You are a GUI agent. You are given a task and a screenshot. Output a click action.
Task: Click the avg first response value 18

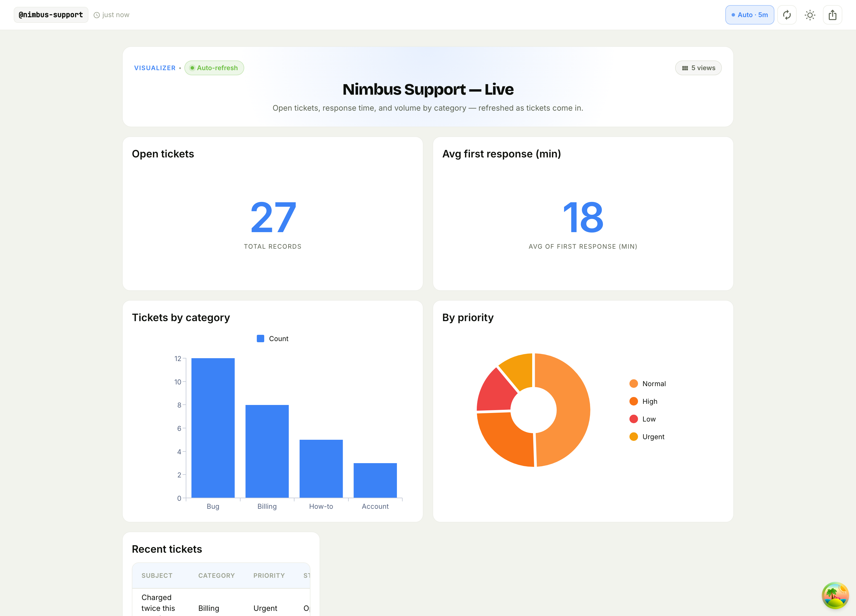[x=583, y=217]
